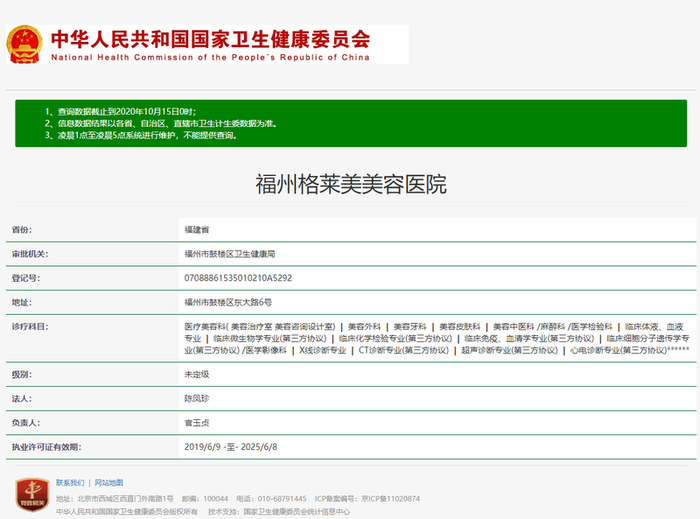Select the address value 福州市鼓楼区东大路6号

(228, 302)
